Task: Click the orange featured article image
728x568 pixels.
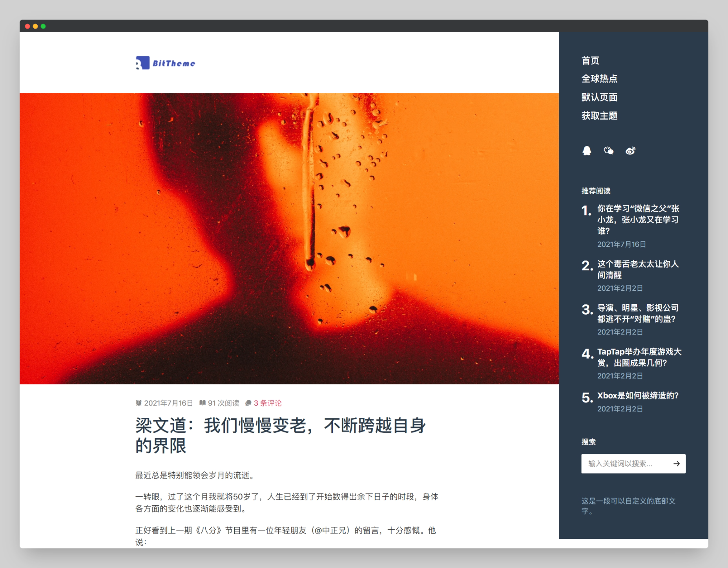Action: click(x=289, y=238)
